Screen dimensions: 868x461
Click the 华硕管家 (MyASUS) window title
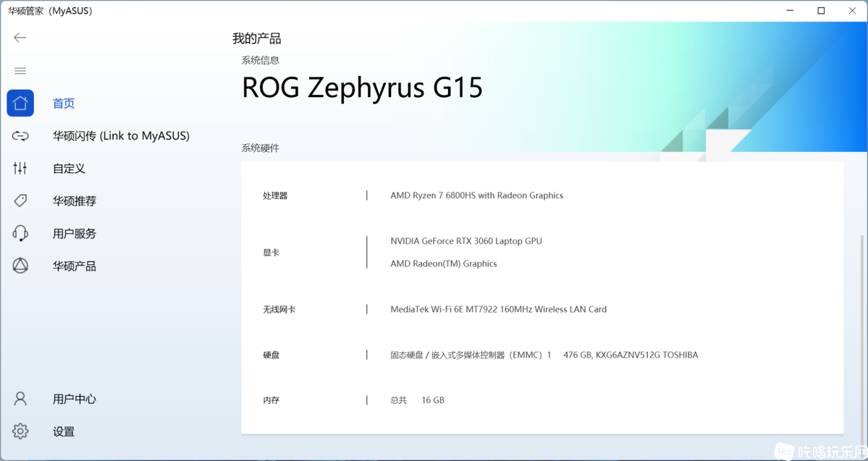51,11
